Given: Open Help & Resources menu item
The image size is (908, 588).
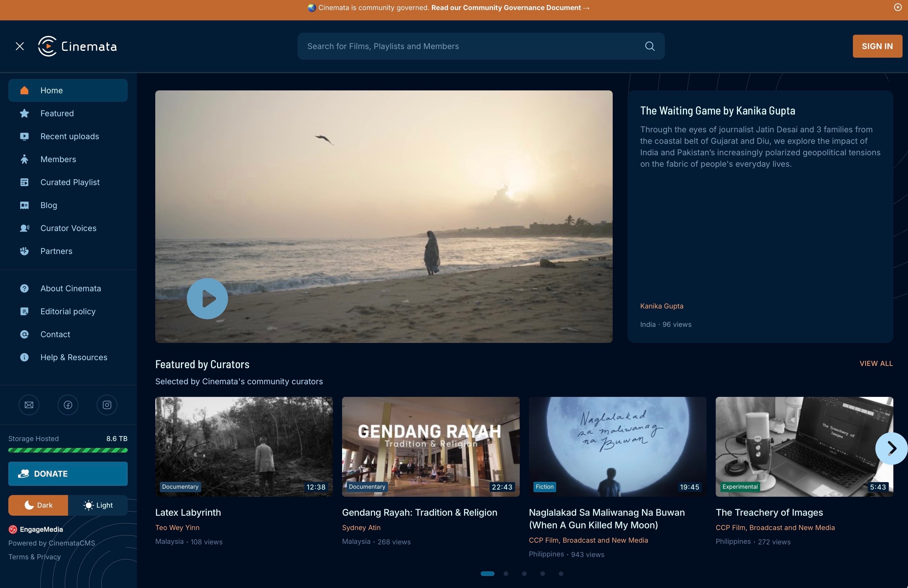Looking at the screenshot, I should [68, 357].
